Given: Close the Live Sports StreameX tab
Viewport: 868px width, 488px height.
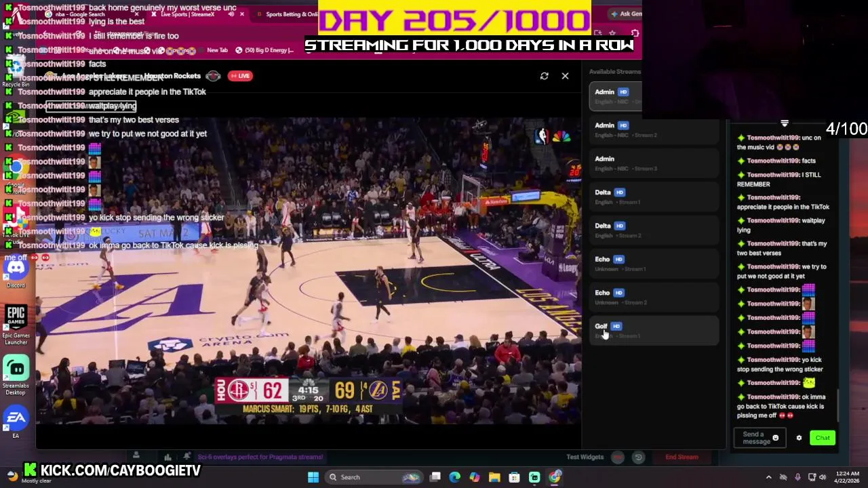Looking at the screenshot, I should point(241,14).
